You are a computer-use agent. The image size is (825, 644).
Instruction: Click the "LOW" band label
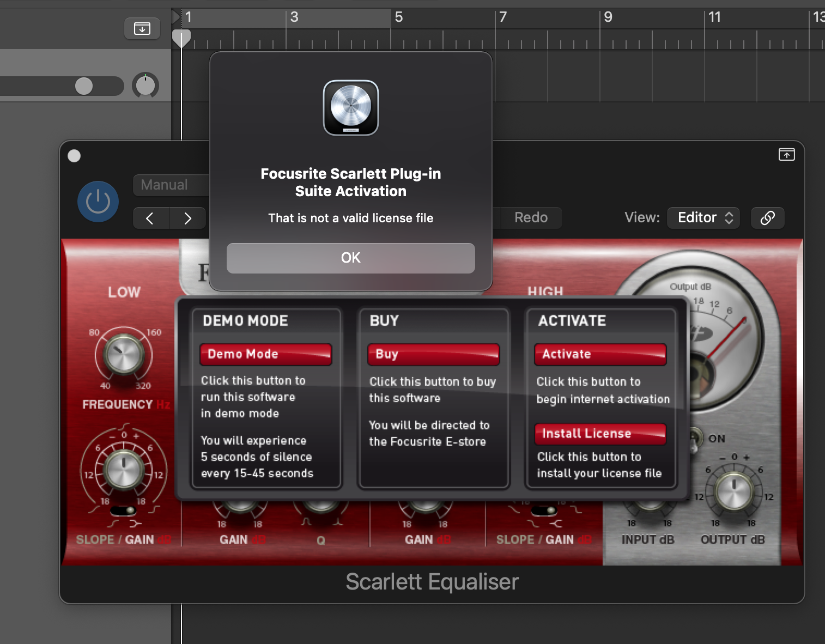tap(124, 293)
